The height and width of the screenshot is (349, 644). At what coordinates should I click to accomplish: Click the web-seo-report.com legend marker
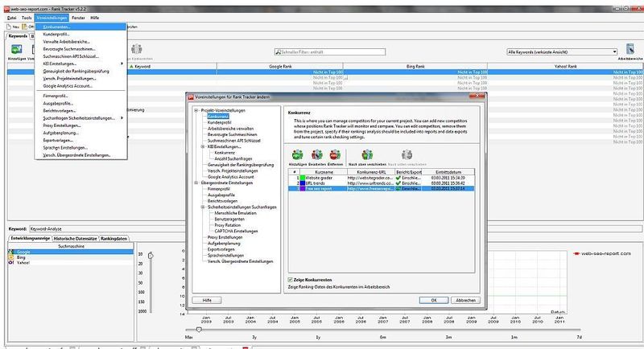(576, 253)
